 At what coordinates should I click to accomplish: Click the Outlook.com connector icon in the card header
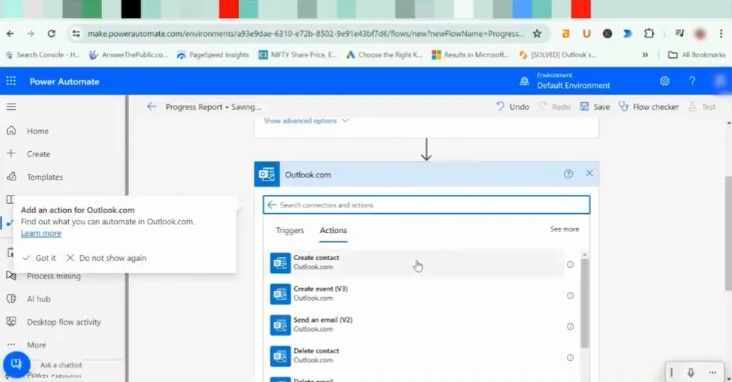click(267, 174)
